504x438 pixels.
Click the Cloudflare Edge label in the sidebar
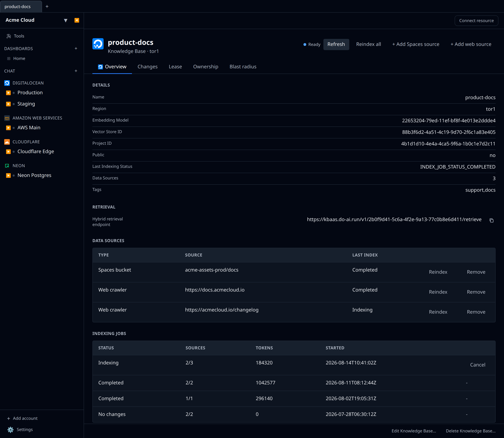pos(36,152)
